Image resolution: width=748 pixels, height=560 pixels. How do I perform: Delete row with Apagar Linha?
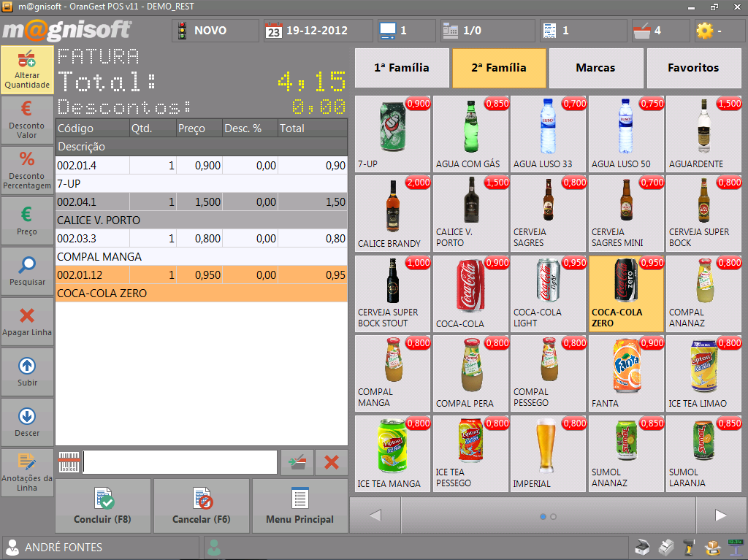click(27, 321)
